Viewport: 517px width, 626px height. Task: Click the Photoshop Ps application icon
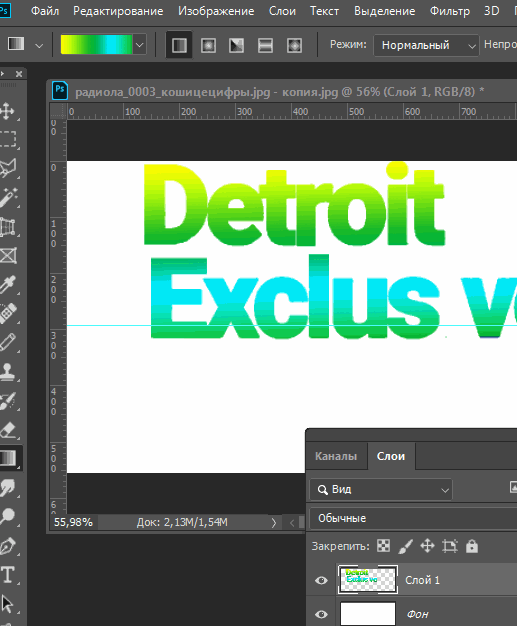pos(4,11)
